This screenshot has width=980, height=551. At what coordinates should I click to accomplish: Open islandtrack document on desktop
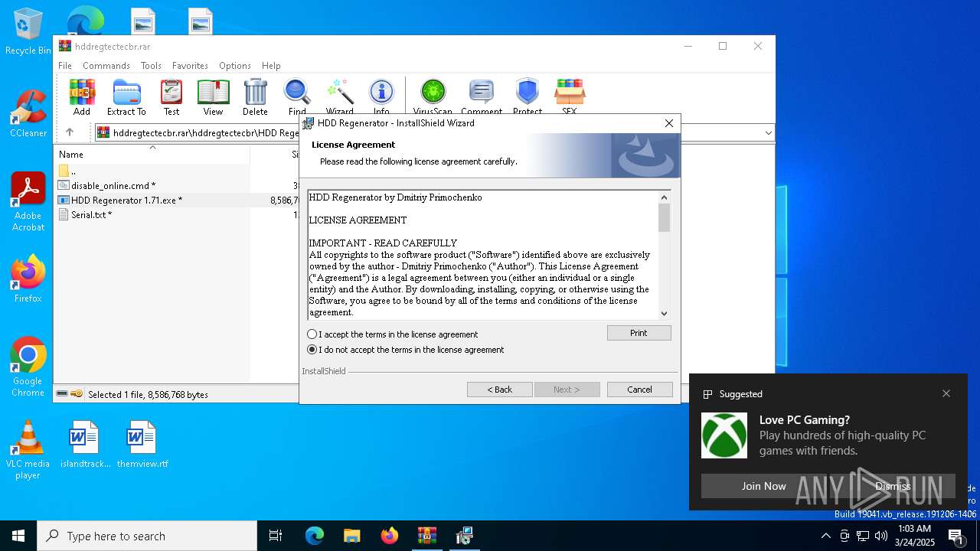click(x=84, y=444)
